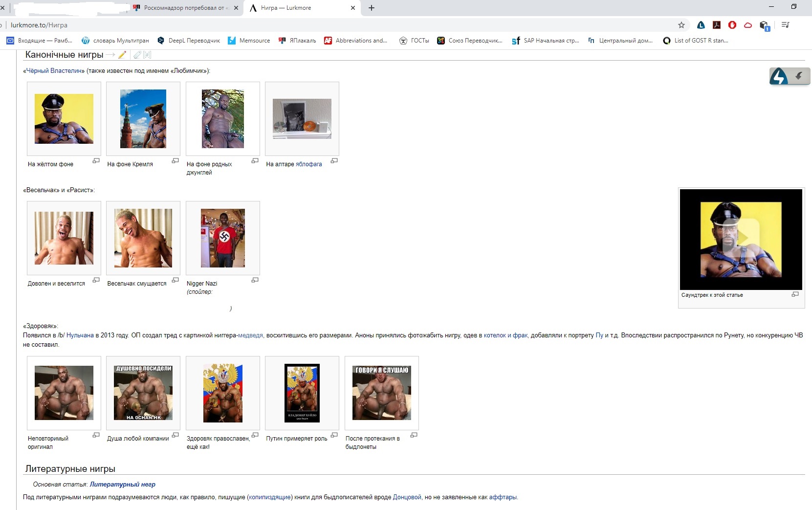This screenshot has height=510, width=812.
Task: Open the Adobe Acrobat extension
Action: click(717, 25)
